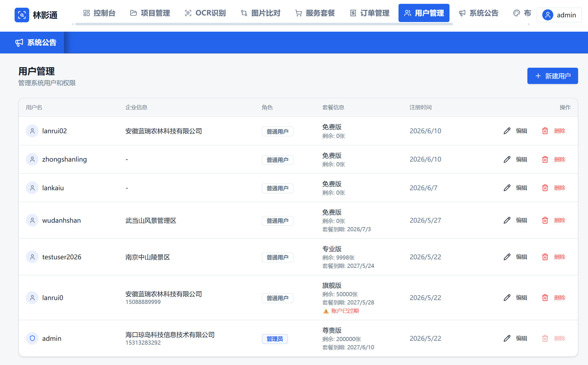Click the pencil icon for lankaiu
Viewport: 588px width, 365px height.
(507, 188)
